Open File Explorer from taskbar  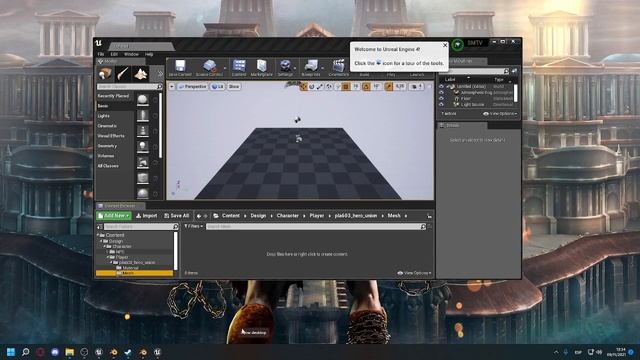(70, 352)
